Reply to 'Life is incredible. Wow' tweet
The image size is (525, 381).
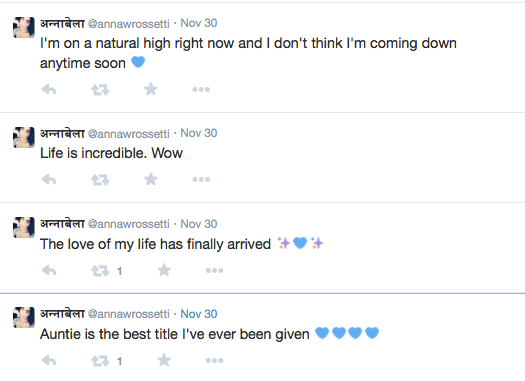tap(49, 179)
